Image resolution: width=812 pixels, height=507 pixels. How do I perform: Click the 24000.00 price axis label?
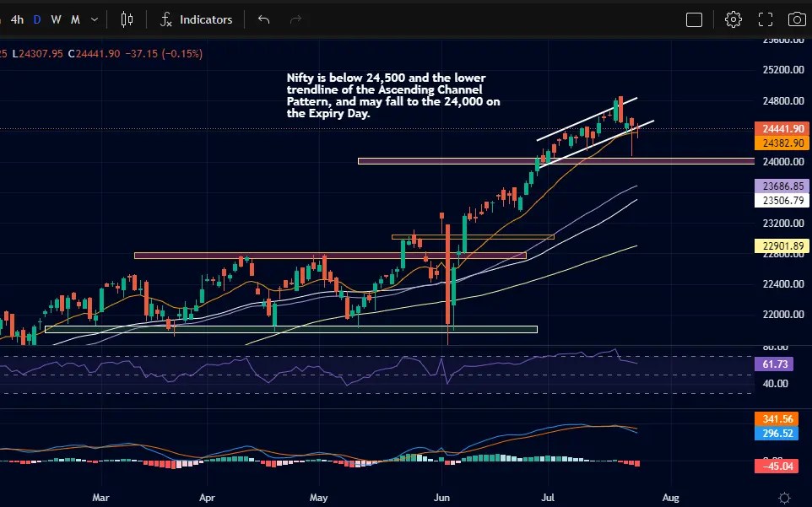coord(783,161)
